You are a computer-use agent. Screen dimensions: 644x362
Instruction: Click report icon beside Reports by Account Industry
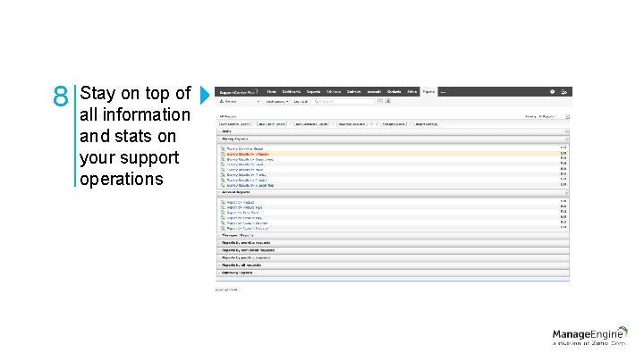tap(223, 228)
